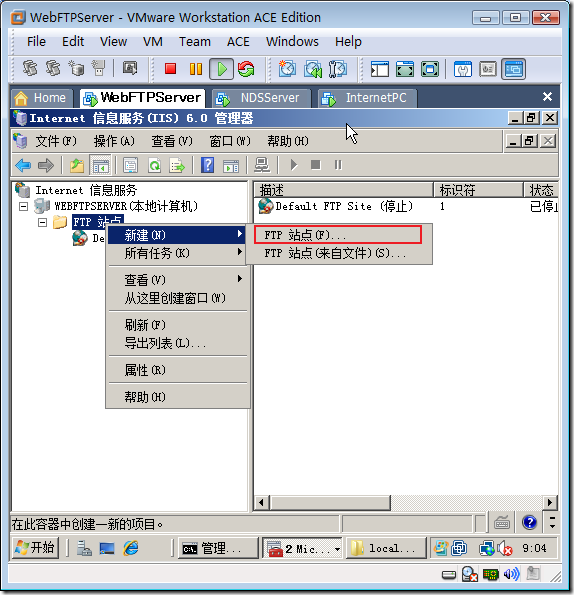Open the Snapshot Manager wrench icon
Screen dimensions: 574x595
[x=338, y=69]
